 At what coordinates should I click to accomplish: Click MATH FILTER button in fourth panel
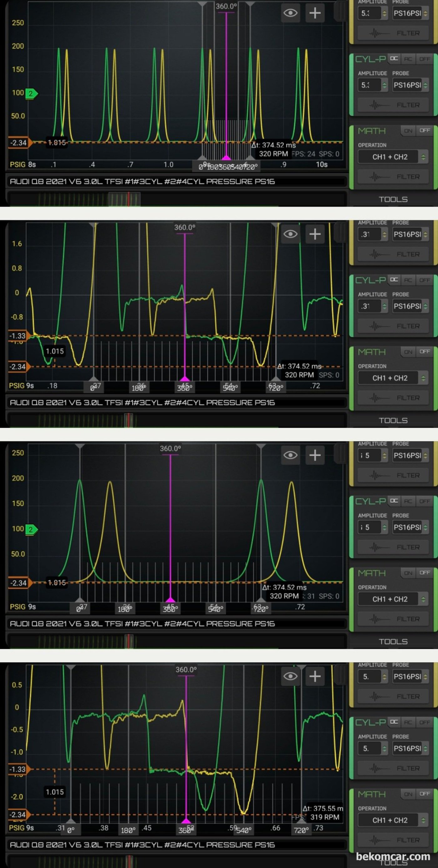(x=393, y=840)
